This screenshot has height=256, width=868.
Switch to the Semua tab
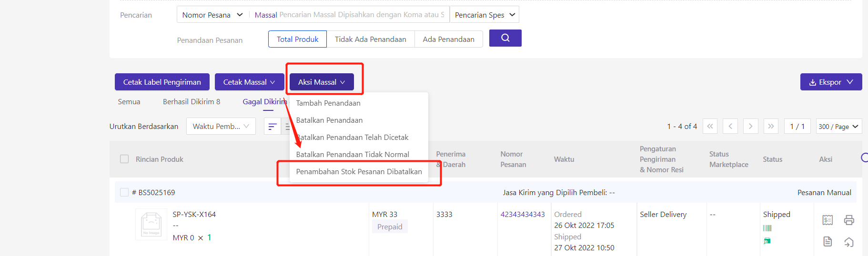pyautogui.click(x=129, y=101)
